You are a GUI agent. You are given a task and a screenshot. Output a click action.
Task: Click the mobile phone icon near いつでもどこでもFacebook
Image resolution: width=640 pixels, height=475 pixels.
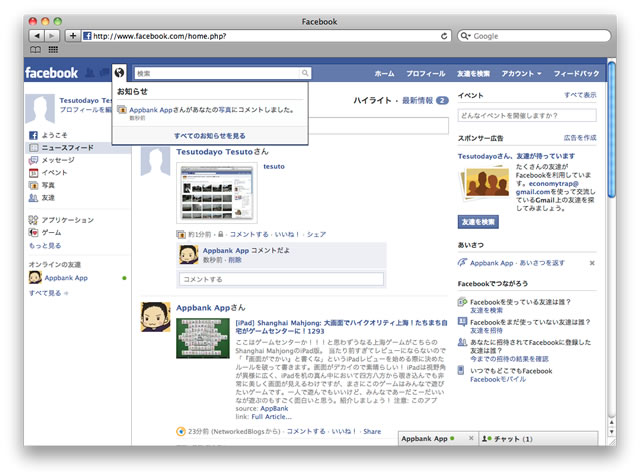click(x=461, y=371)
